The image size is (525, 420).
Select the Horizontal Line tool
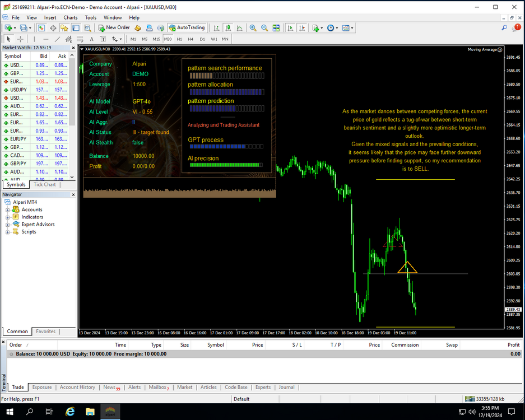click(x=46, y=39)
